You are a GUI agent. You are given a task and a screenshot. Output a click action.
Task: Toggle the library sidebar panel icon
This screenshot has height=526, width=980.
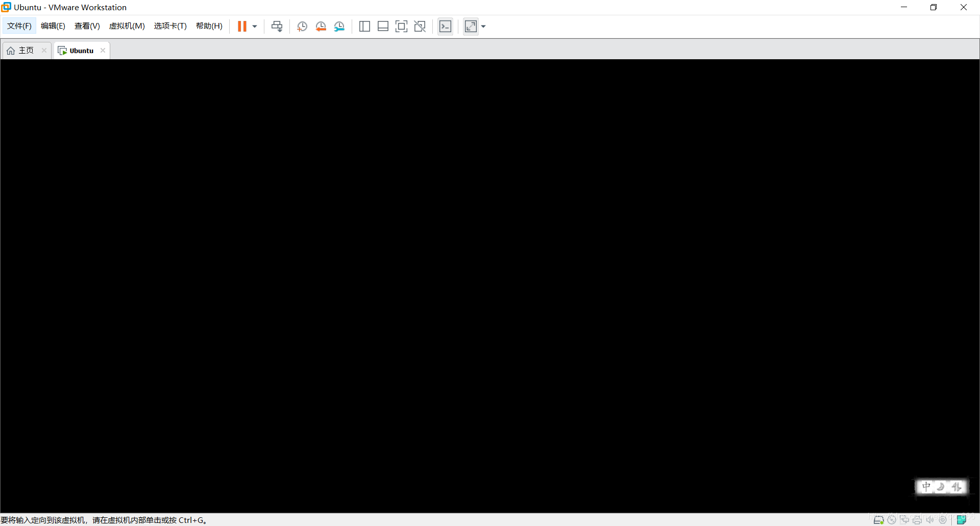(364, 27)
